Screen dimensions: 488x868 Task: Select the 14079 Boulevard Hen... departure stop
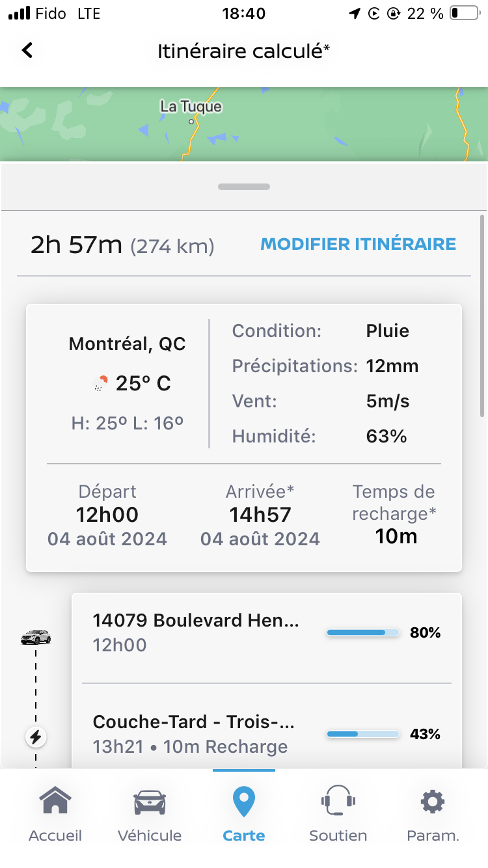tap(195, 632)
